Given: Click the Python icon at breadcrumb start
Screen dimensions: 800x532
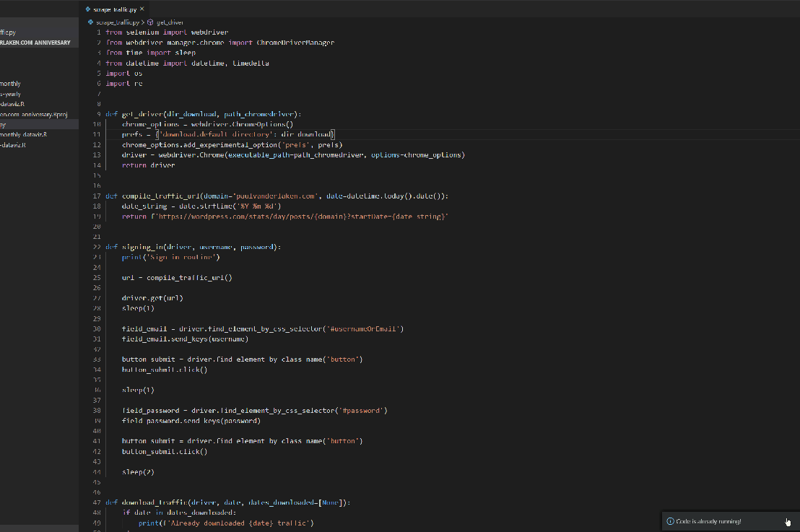Looking at the screenshot, I should [x=90, y=22].
